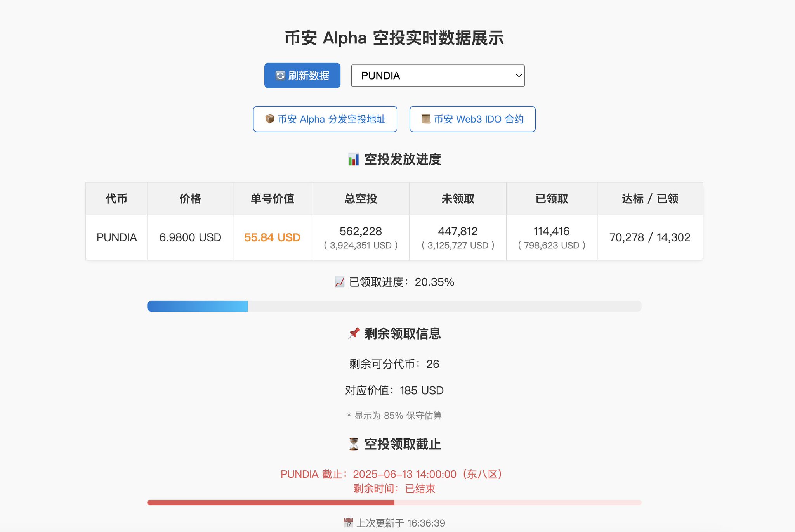Screen dimensions: 795x532
Task: Click the 剩余时间: 已结束 text
Action: point(394,489)
